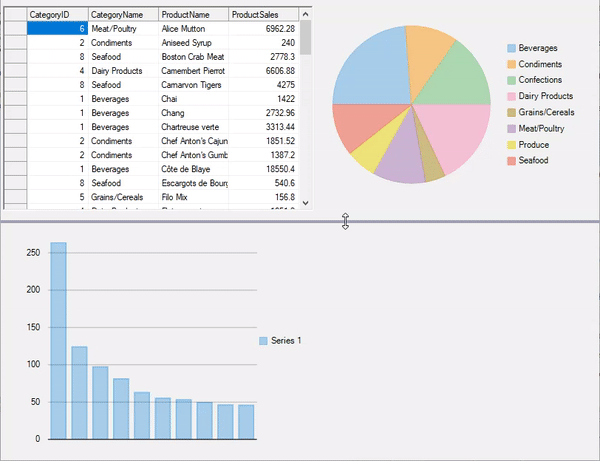Select the 6962.28 sales value cell
The width and height of the screenshot is (600, 461).
pos(263,30)
